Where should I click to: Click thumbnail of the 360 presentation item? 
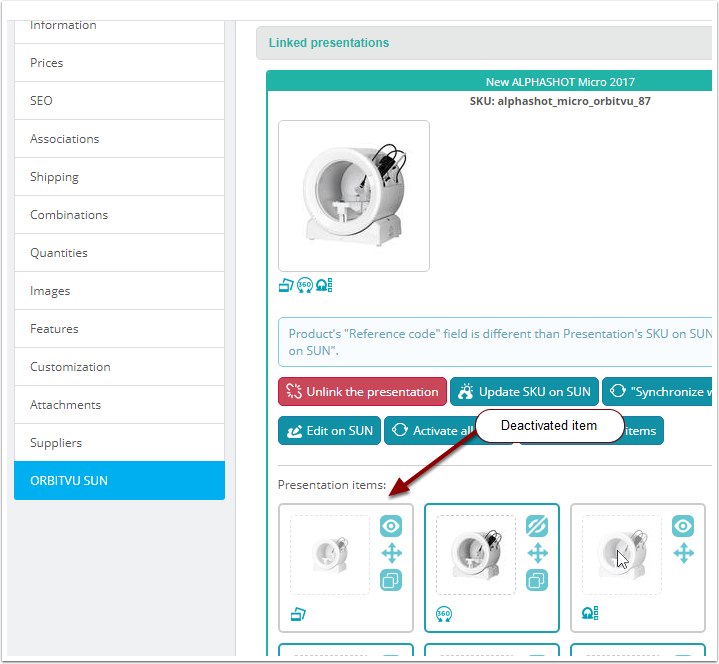(x=476, y=555)
